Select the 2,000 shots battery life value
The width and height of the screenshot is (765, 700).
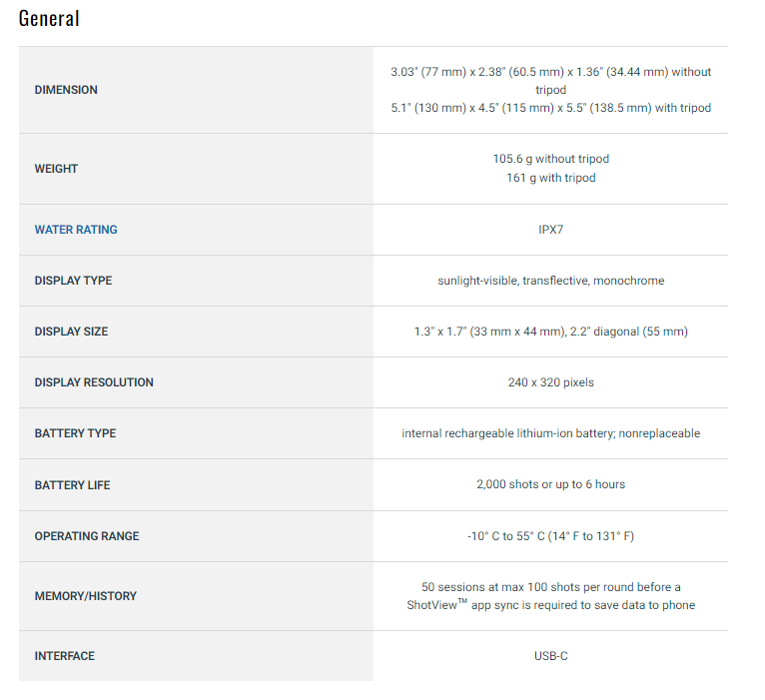[x=550, y=484]
